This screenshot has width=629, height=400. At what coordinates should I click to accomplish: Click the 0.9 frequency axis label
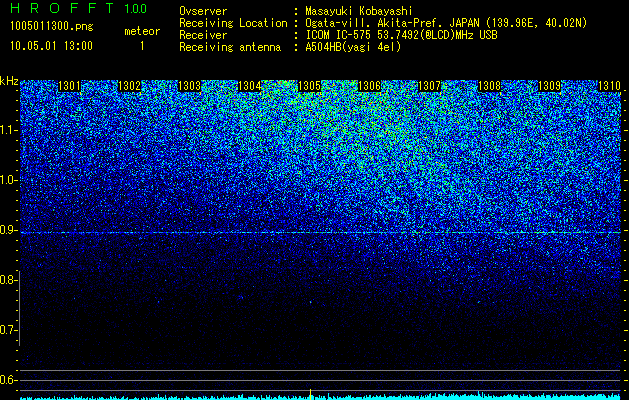[8, 230]
